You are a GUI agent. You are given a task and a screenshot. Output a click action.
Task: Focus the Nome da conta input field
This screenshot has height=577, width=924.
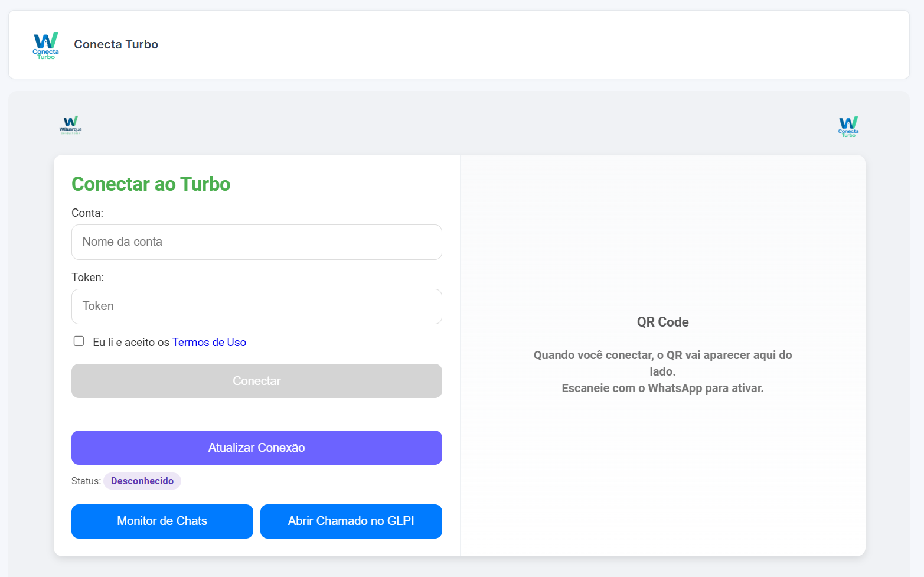coord(256,242)
